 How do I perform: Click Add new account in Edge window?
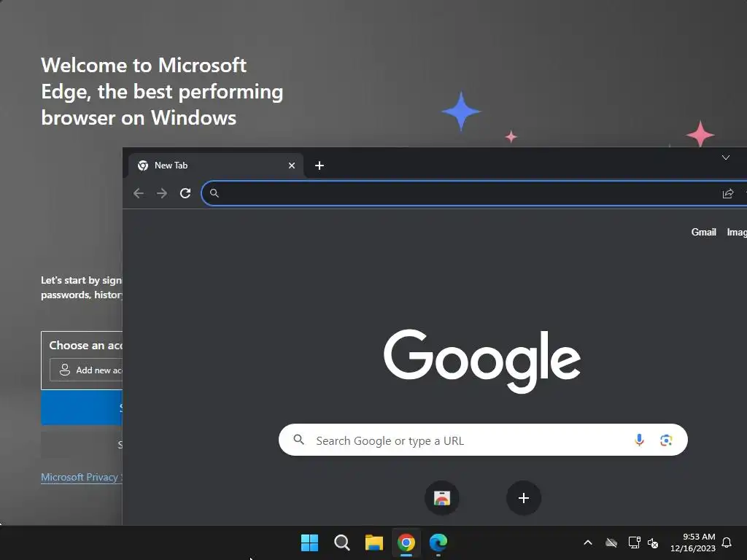click(x=86, y=370)
